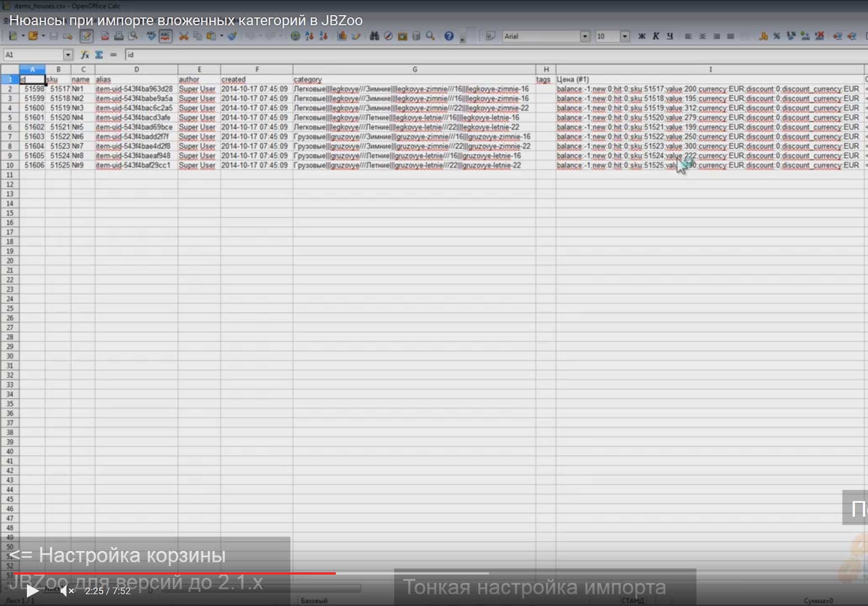Add a decimal place
The width and height of the screenshot is (868, 606).
point(805,36)
